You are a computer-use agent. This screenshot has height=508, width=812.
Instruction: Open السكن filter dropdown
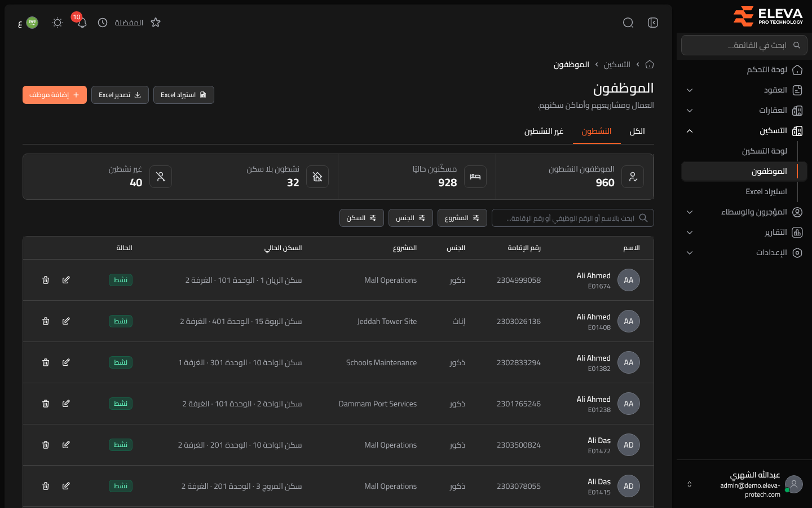361,218
